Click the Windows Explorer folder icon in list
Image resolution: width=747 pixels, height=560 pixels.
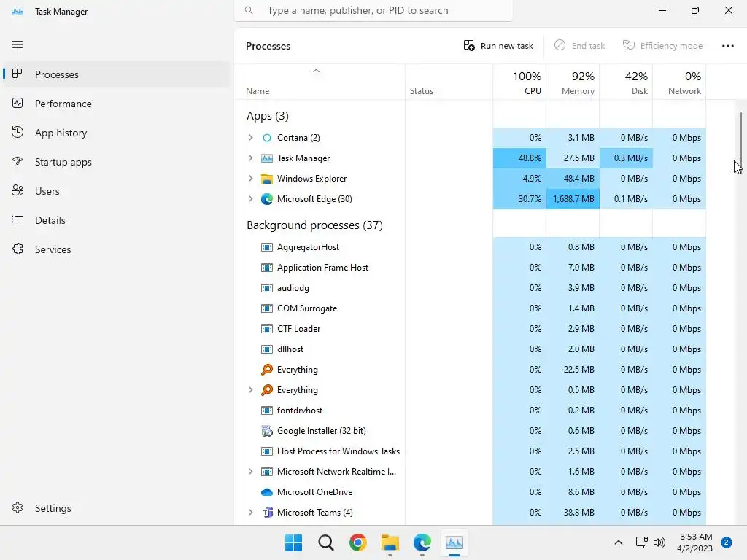(267, 179)
